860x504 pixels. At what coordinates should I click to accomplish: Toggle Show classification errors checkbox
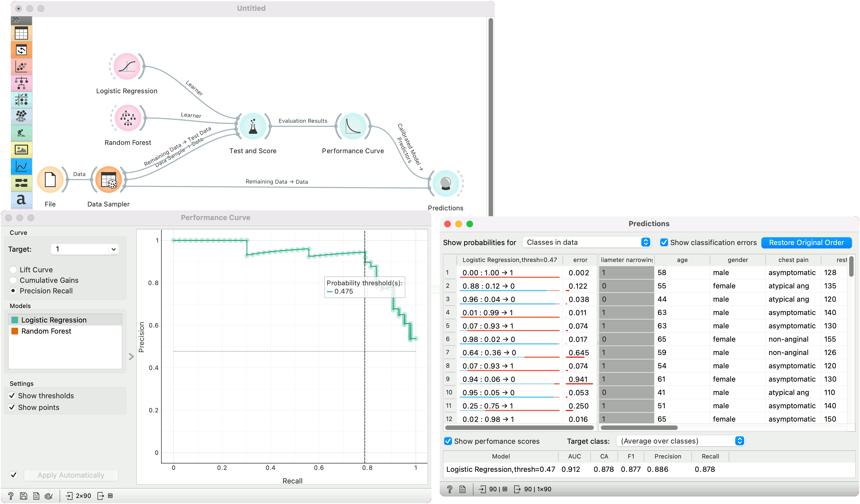[664, 243]
